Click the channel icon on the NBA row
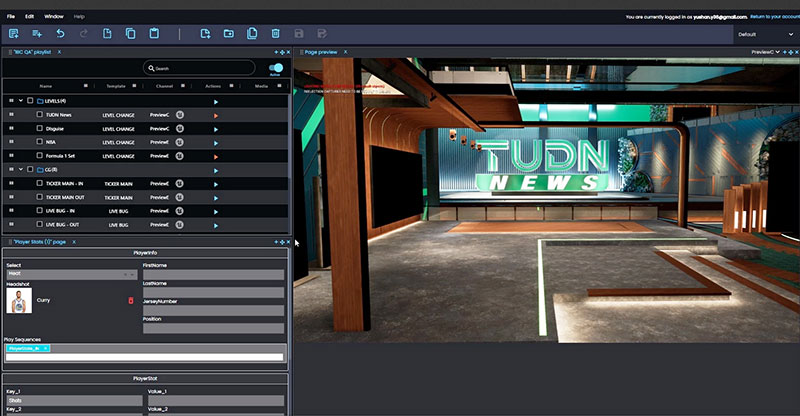 180,143
